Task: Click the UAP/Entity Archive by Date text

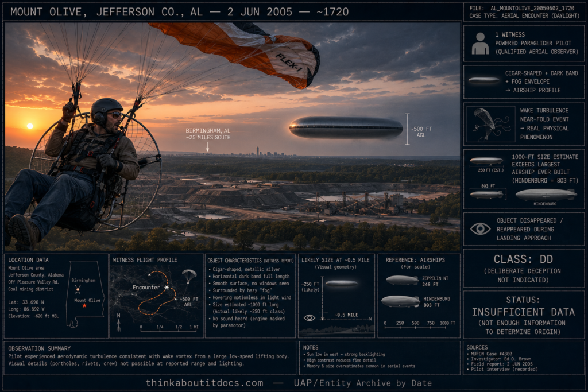Action: [x=363, y=383]
